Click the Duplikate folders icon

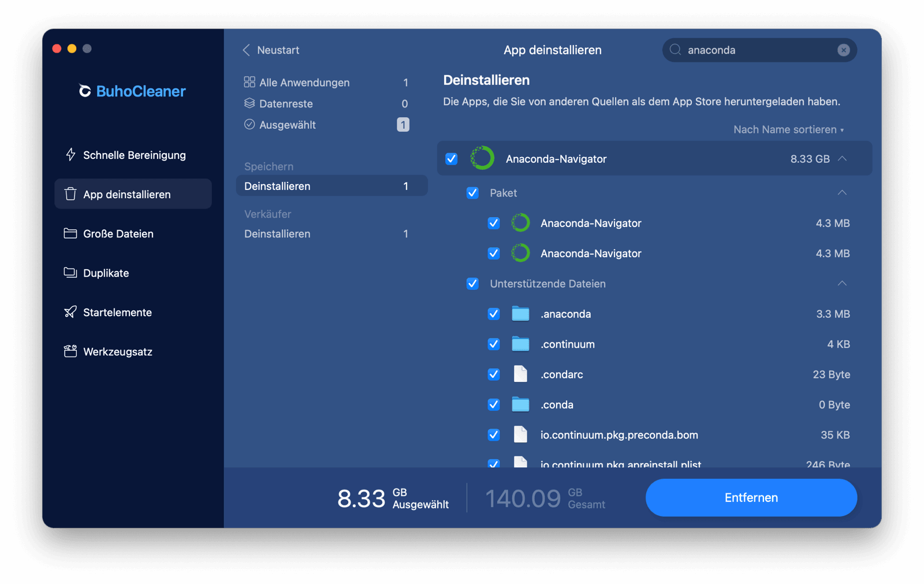click(70, 272)
